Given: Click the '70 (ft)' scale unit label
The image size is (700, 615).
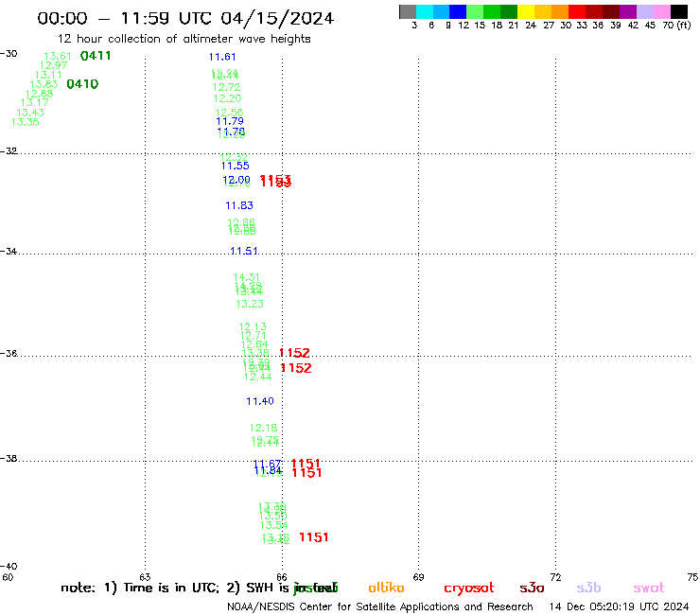Looking at the screenshot, I should [x=676, y=25].
